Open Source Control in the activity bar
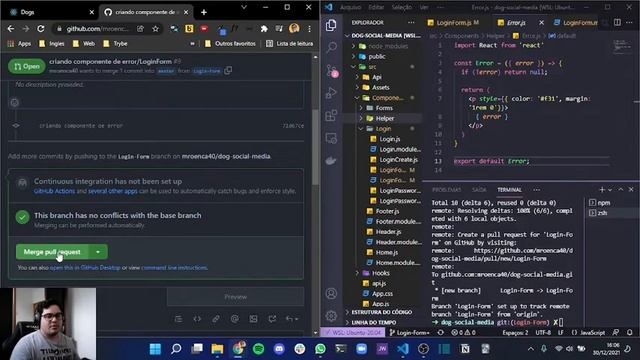The image size is (640, 360). 332,71
